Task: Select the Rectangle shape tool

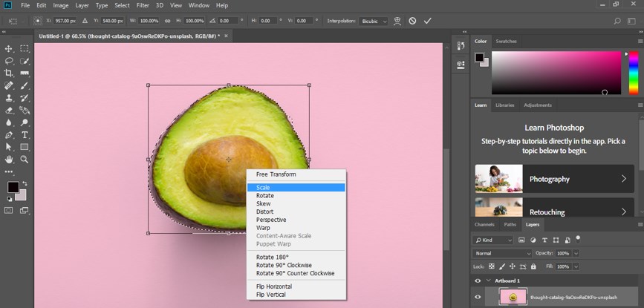Action: [25, 147]
